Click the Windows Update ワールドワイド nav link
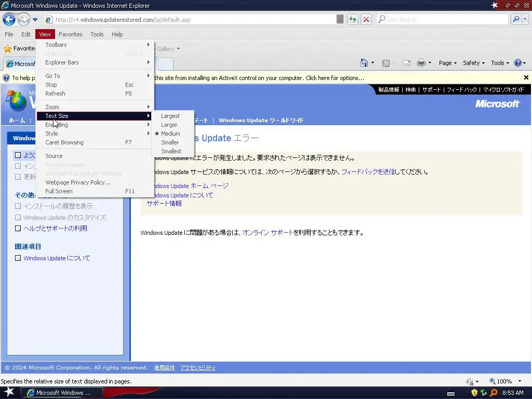This screenshot has height=399, width=532. coord(261,120)
